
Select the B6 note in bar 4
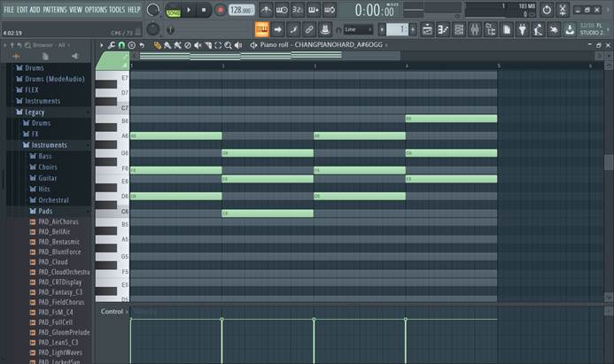tap(451, 119)
